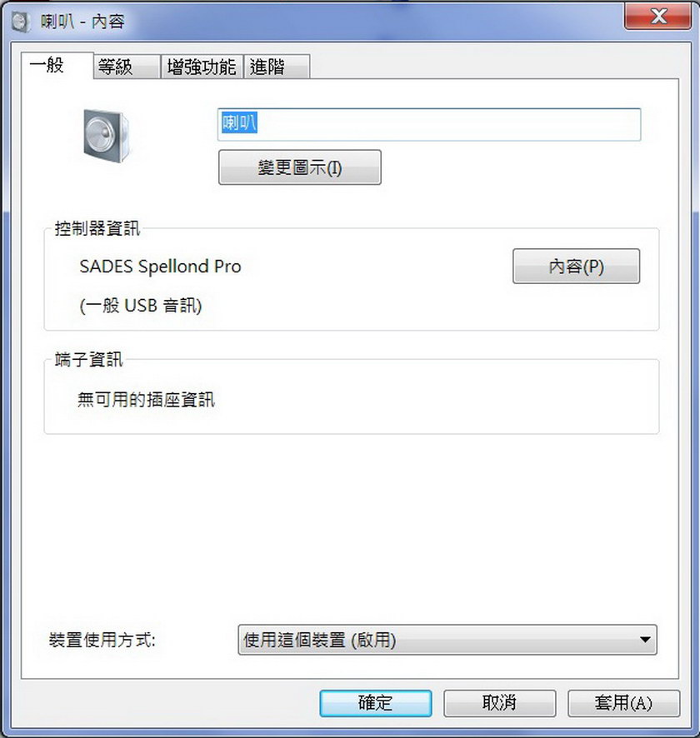Viewport: 700px width, 738px height.
Task: Open the 增強功能 tab
Action: (x=202, y=67)
